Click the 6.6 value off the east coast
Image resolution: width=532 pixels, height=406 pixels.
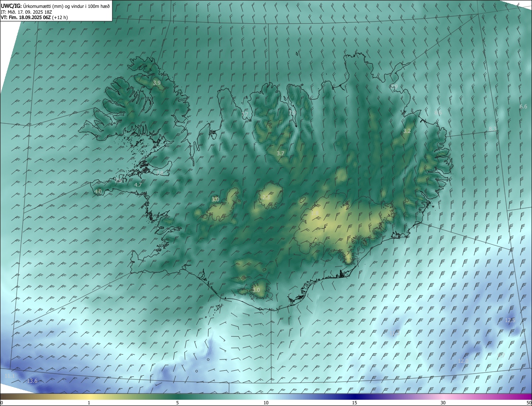(x=523, y=107)
